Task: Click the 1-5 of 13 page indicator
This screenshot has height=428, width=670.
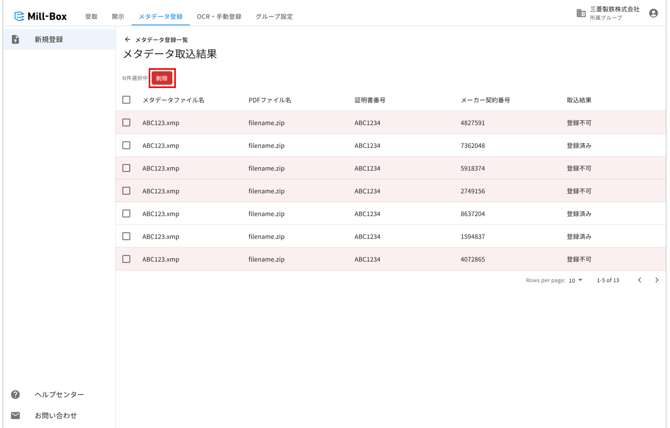Action: point(608,280)
